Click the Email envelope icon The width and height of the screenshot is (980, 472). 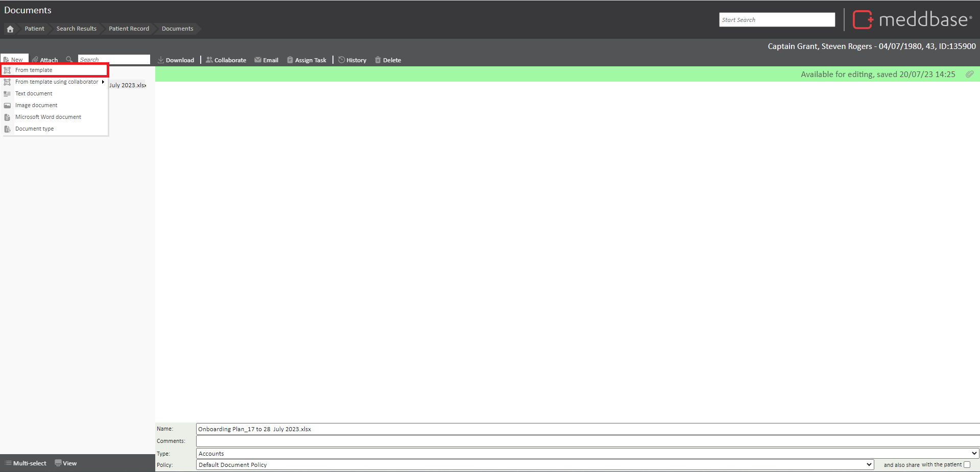point(258,60)
